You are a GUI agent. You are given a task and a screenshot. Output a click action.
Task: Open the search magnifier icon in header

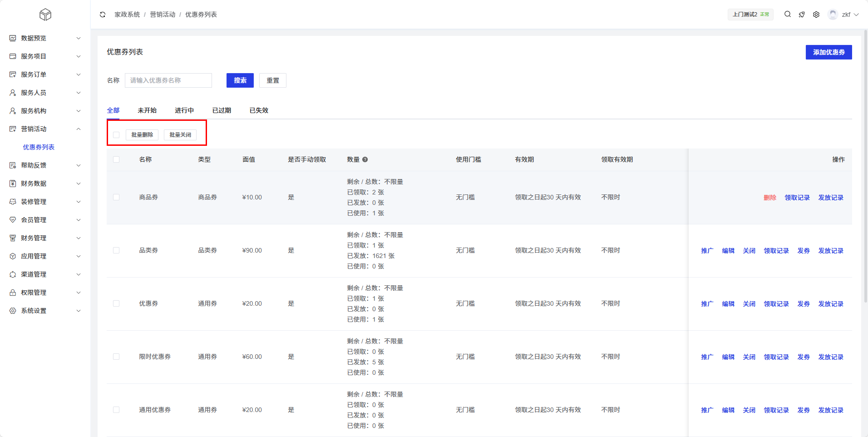788,15
